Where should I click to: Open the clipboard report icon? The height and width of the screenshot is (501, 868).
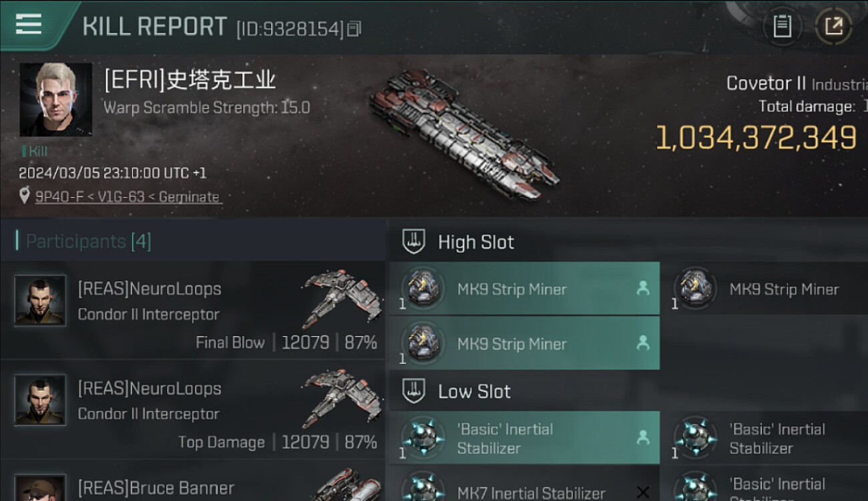[x=782, y=27]
